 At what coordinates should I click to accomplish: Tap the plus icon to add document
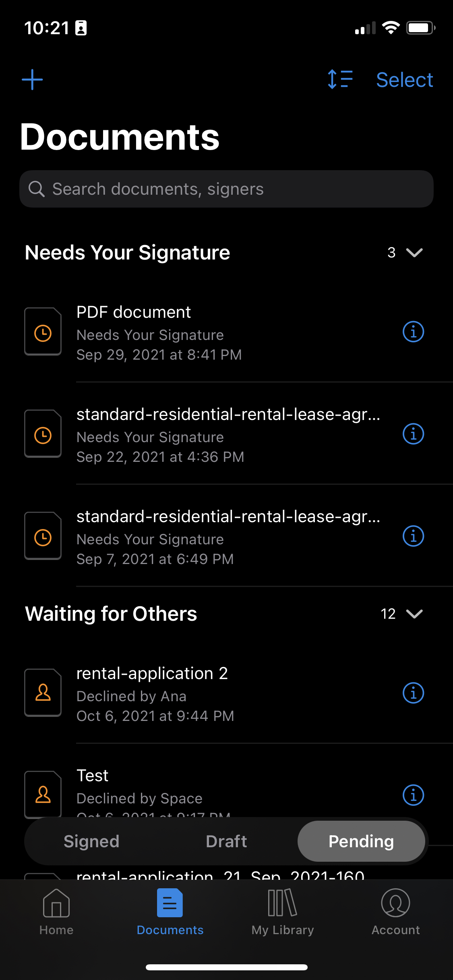tap(32, 80)
